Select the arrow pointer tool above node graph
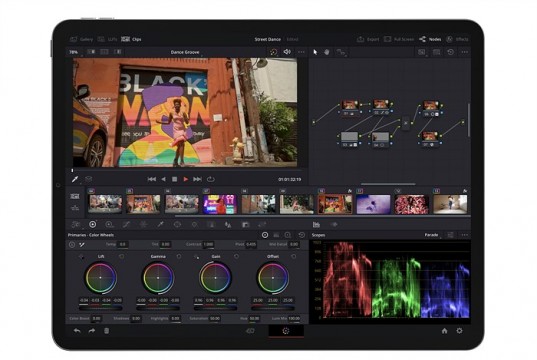537x360 pixels. tap(315, 52)
